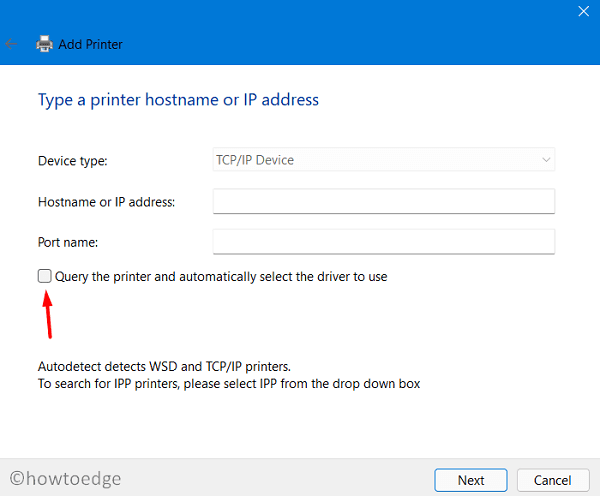The height and width of the screenshot is (496, 600).
Task: Click the Hostname or IP address field
Action: pos(384,201)
